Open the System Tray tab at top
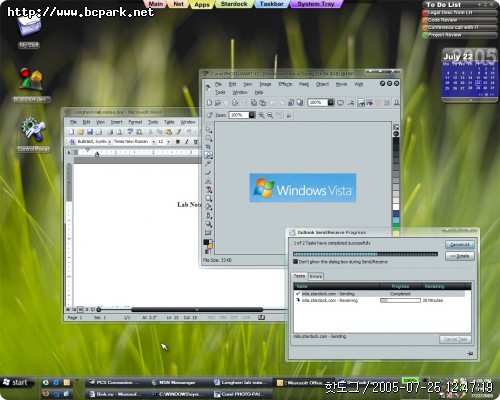The image size is (500, 400). (x=316, y=4)
